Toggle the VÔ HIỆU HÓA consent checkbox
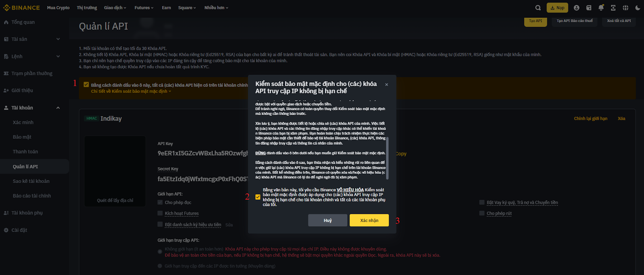 click(x=258, y=197)
